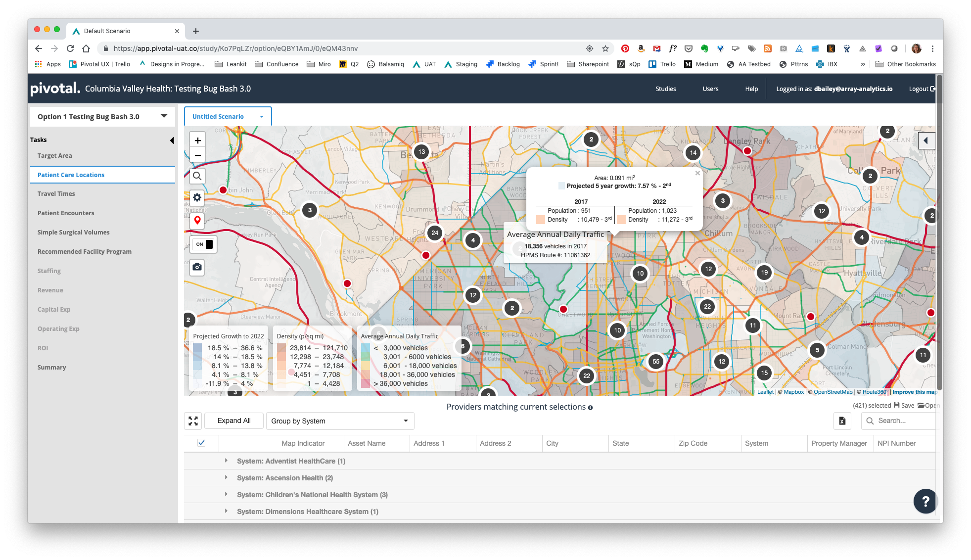The image size is (971, 560).
Task: Open Option 1 Testing Bug Bash dropdown
Action: click(103, 117)
